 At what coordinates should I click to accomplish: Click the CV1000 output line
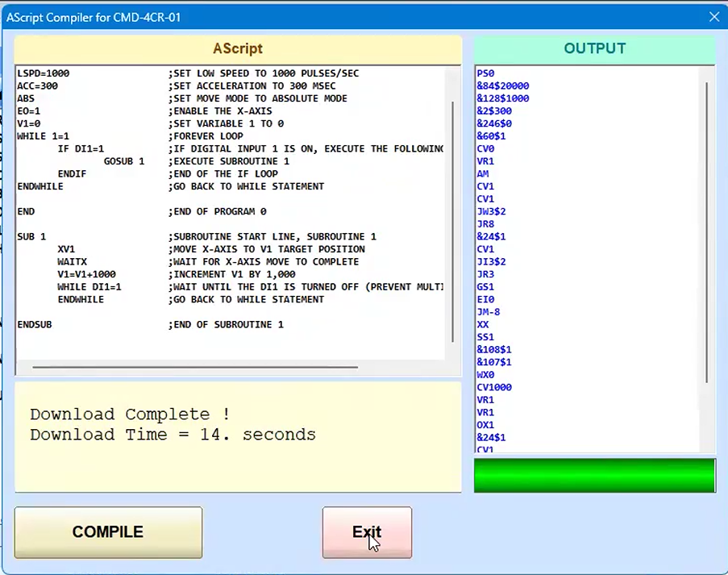[x=494, y=387]
